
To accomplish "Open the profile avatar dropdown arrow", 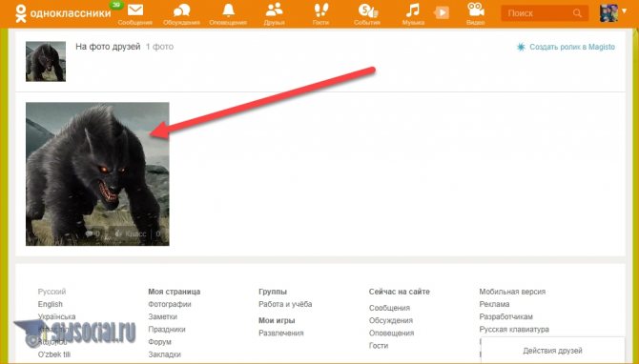I will [624, 11].
